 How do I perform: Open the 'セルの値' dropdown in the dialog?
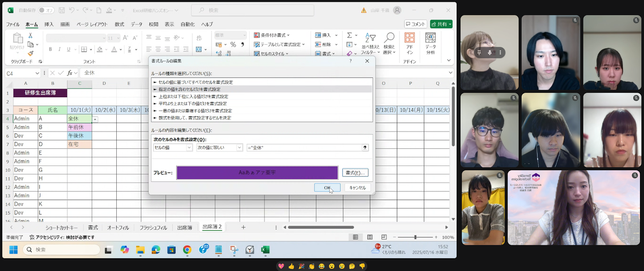(173, 147)
